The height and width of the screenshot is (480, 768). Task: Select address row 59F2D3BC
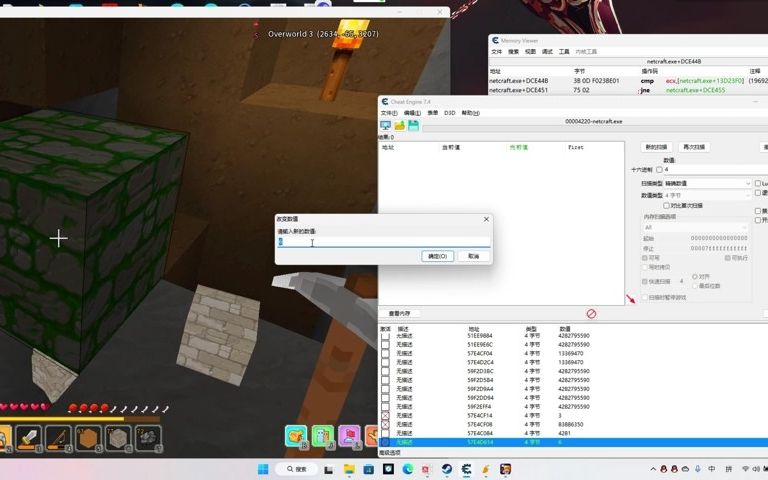pyautogui.click(x=573, y=371)
